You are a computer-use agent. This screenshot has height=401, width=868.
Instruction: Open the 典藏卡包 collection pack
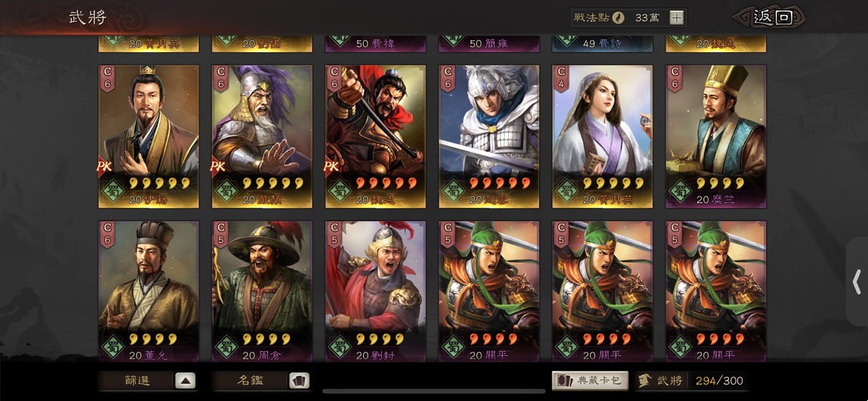click(590, 381)
